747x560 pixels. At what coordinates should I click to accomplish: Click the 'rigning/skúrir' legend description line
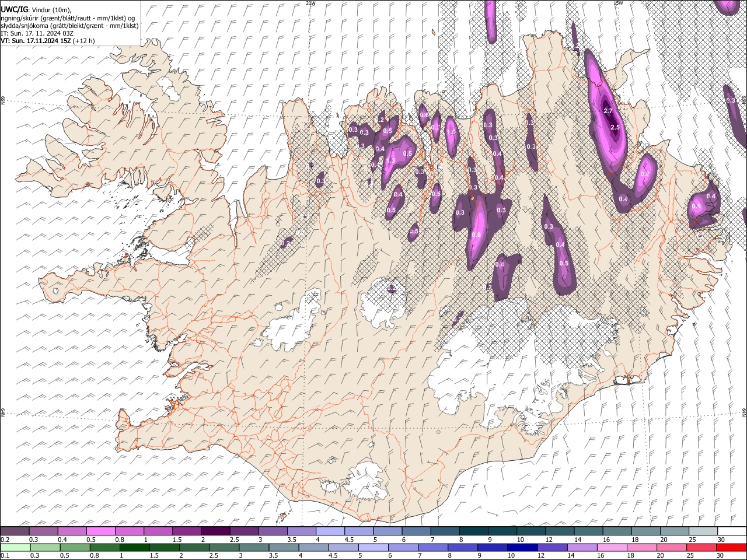[x=69, y=18]
